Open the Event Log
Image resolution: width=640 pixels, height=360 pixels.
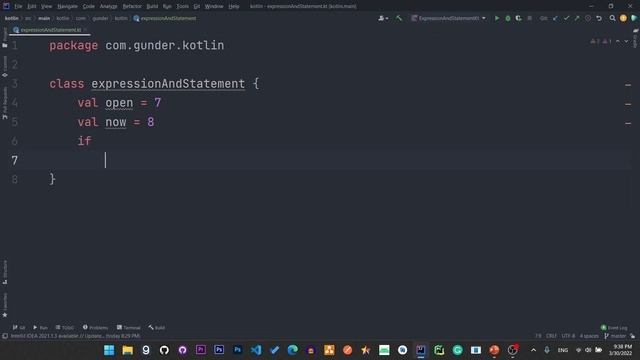tap(614, 327)
